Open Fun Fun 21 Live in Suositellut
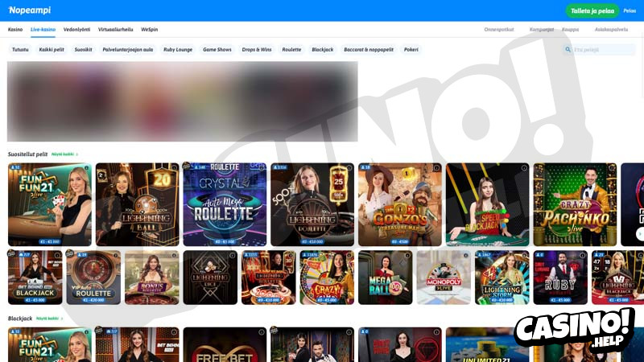This screenshot has width=644, height=362. 50,204
